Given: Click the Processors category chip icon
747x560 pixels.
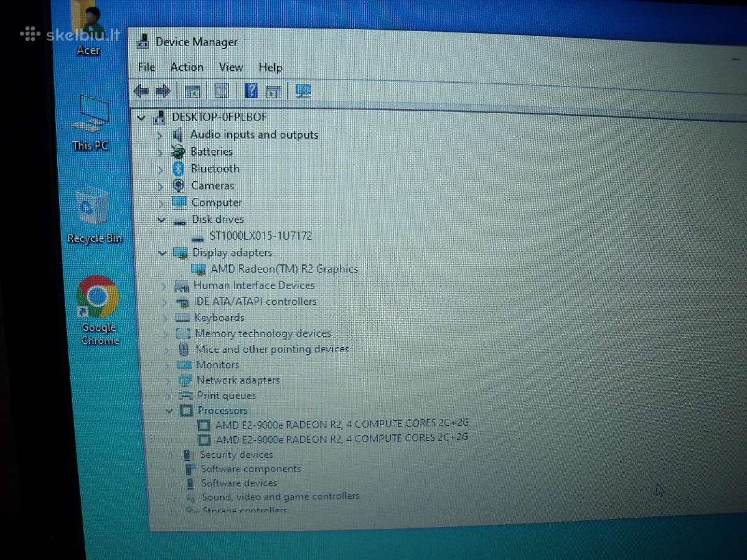Looking at the screenshot, I should [x=186, y=410].
